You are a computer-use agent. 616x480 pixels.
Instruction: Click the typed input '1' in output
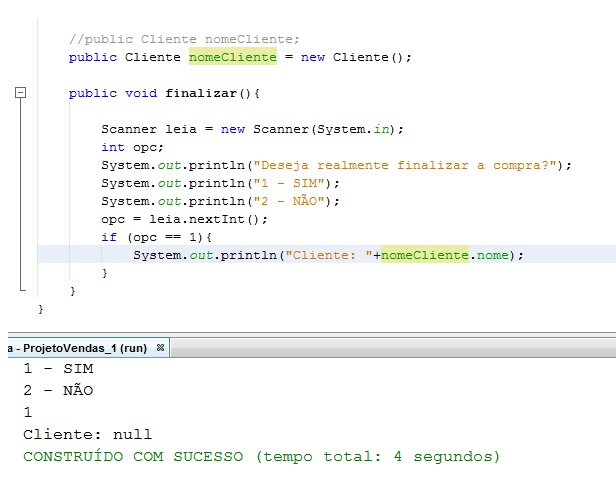click(x=28, y=412)
